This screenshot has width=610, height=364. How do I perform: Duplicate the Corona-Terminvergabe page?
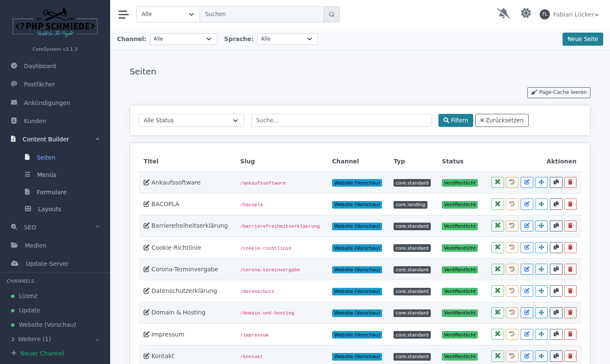coord(556,269)
